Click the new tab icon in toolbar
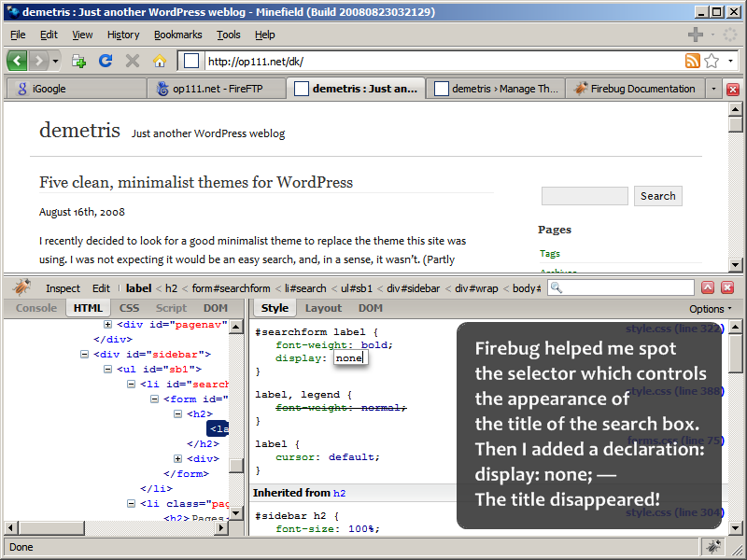Screen dimensions: 747x560 [78, 61]
